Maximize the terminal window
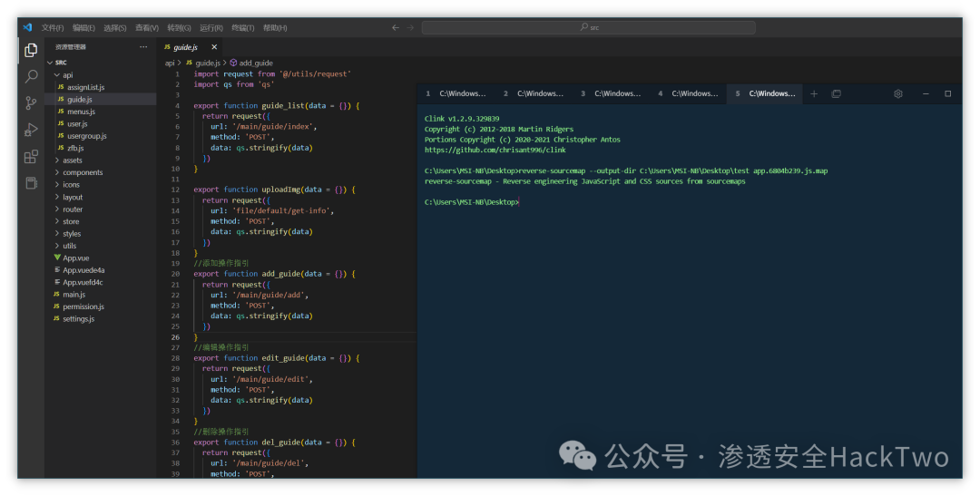 [x=948, y=93]
